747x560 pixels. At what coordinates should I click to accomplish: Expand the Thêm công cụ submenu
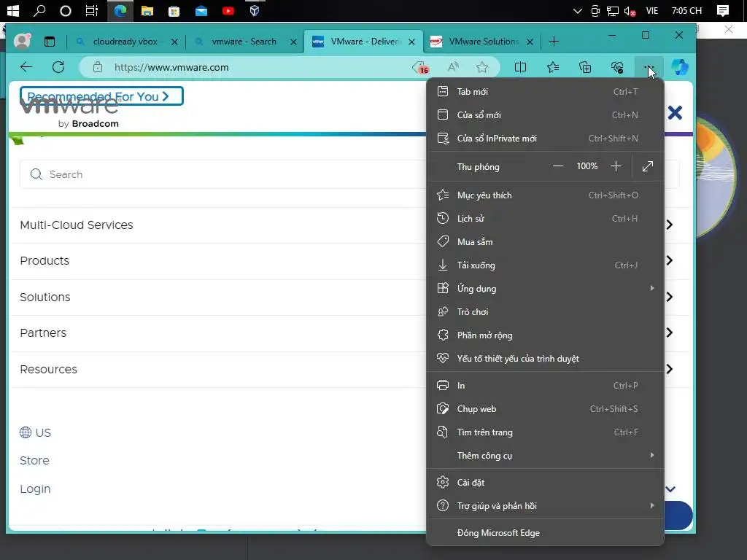[545, 456]
